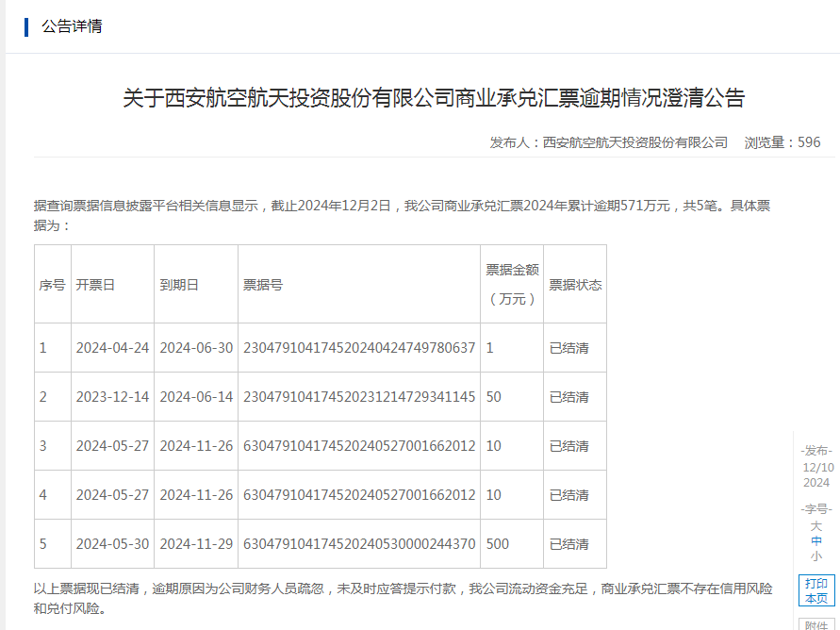
Task: Open the 附件 attachment button
Action: tap(816, 624)
